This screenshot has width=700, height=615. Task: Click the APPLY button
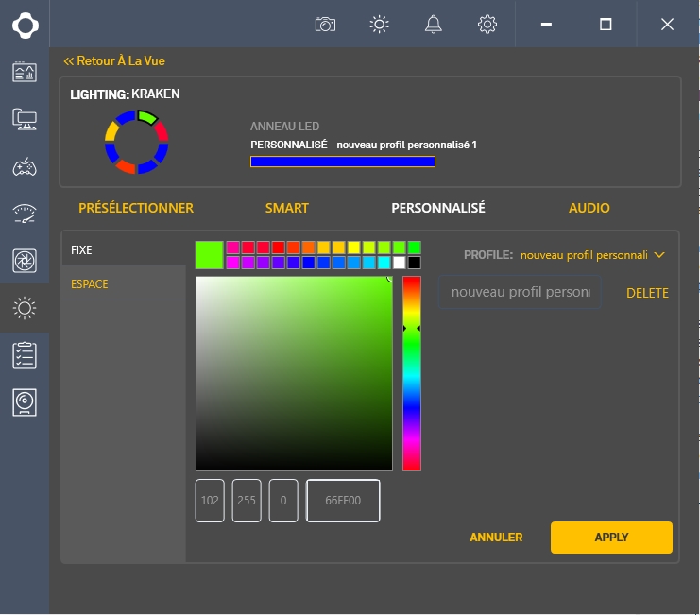click(x=611, y=538)
